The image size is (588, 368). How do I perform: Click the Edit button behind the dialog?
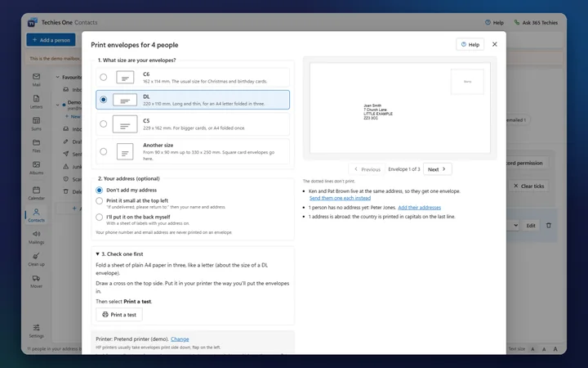(x=531, y=226)
